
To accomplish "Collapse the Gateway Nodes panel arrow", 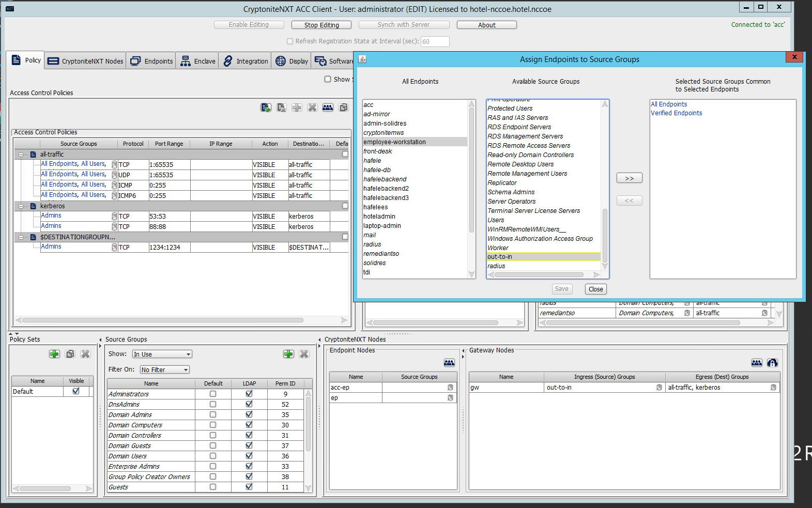I will click(x=464, y=351).
